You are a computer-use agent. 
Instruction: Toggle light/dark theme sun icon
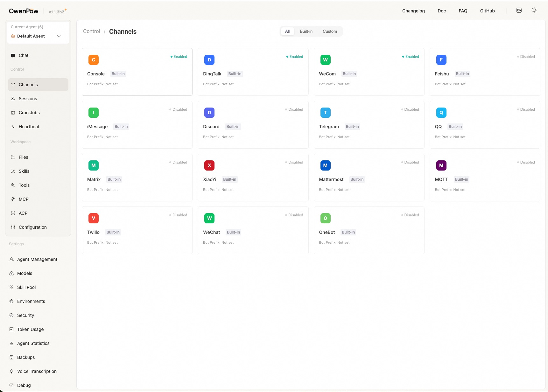click(534, 10)
